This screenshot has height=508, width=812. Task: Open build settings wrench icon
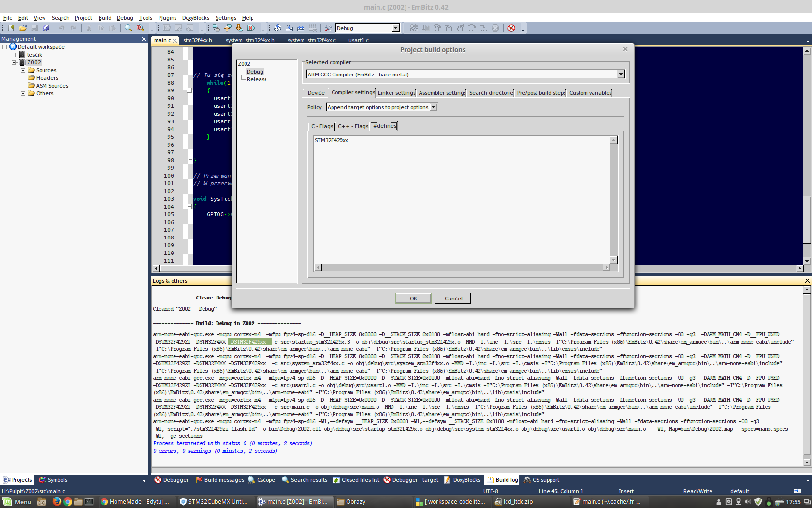(328, 28)
